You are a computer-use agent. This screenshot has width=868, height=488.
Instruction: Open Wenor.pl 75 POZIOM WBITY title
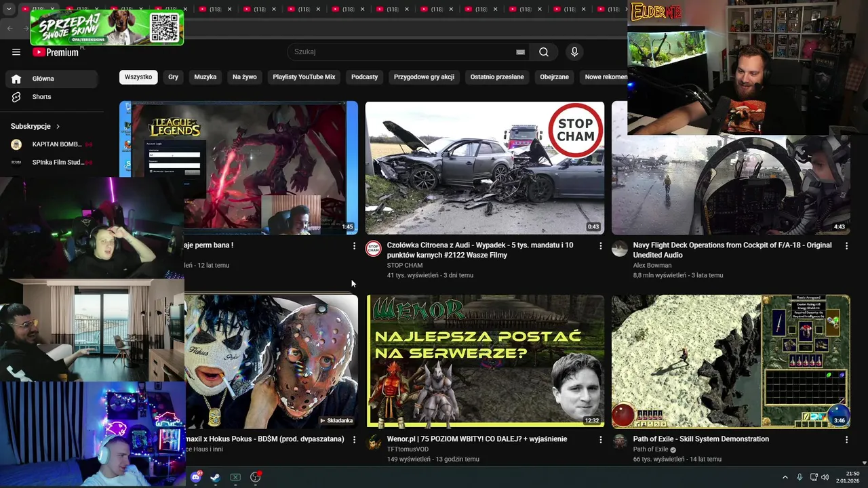click(x=477, y=439)
